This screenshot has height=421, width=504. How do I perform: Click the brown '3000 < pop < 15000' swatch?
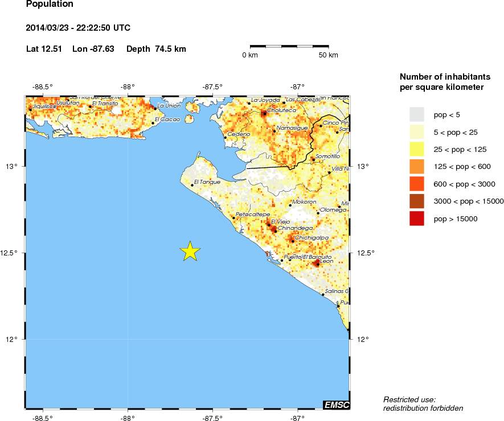coord(417,201)
